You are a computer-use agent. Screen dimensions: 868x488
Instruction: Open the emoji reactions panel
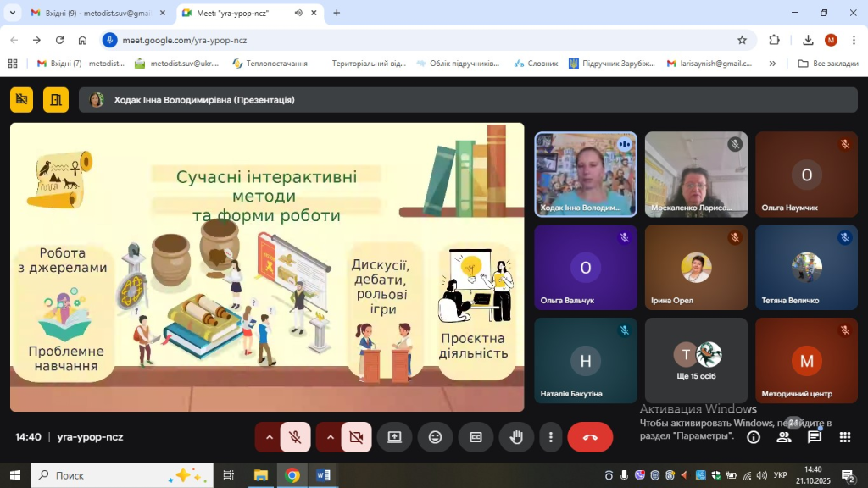click(435, 437)
